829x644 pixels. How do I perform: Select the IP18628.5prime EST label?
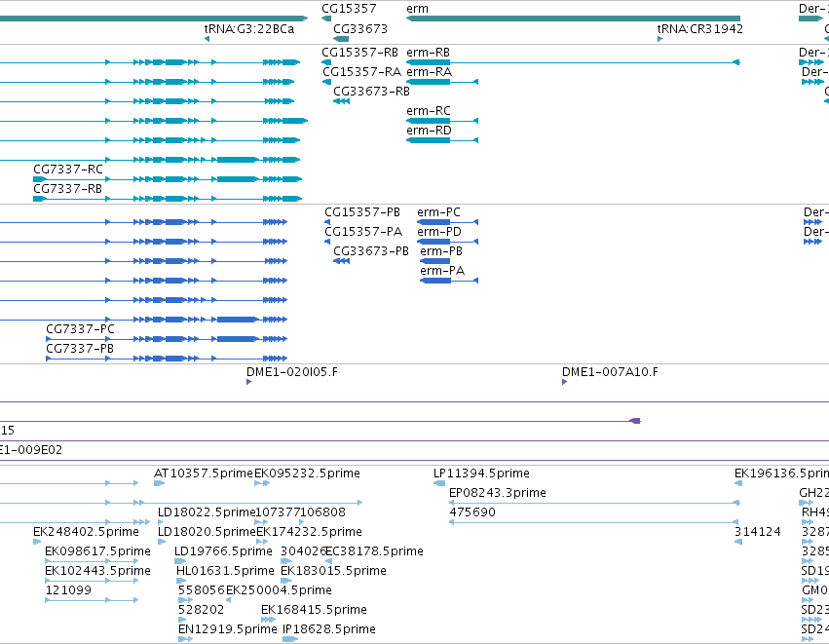329,629
